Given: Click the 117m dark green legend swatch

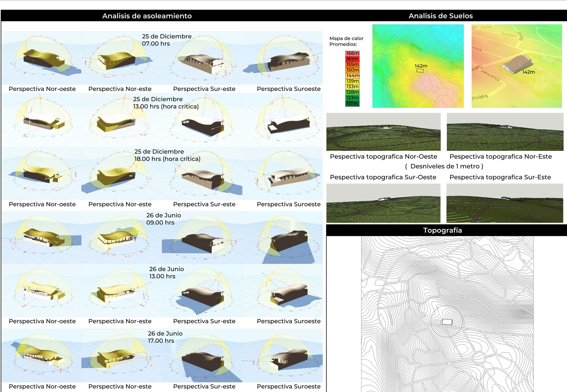Looking at the screenshot, I should click(x=352, y=104).
